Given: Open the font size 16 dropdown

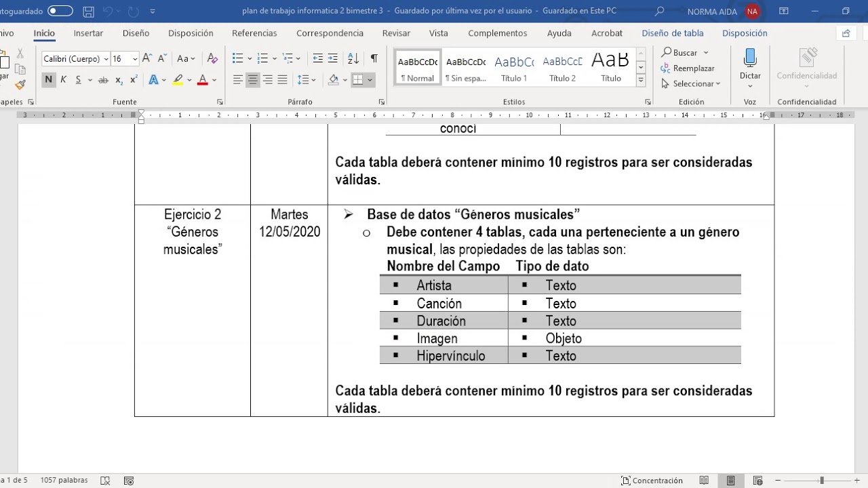Looking at the screenshot, I should [135, 59].
